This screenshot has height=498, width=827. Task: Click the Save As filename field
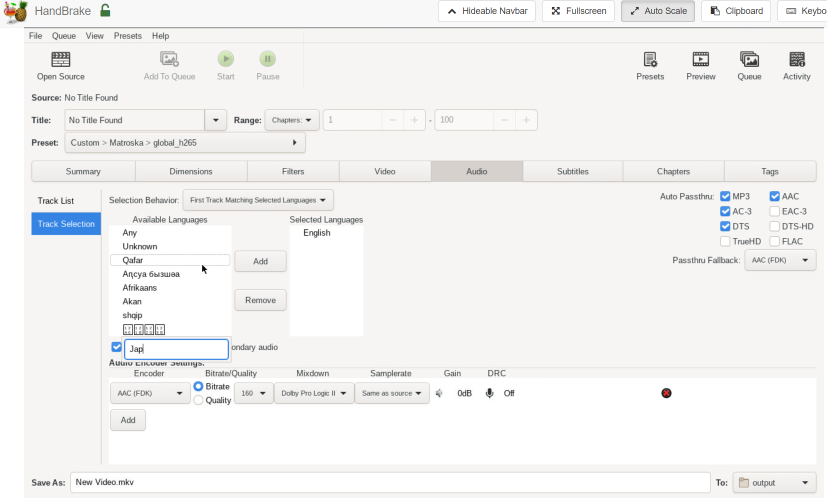[390, 482]
